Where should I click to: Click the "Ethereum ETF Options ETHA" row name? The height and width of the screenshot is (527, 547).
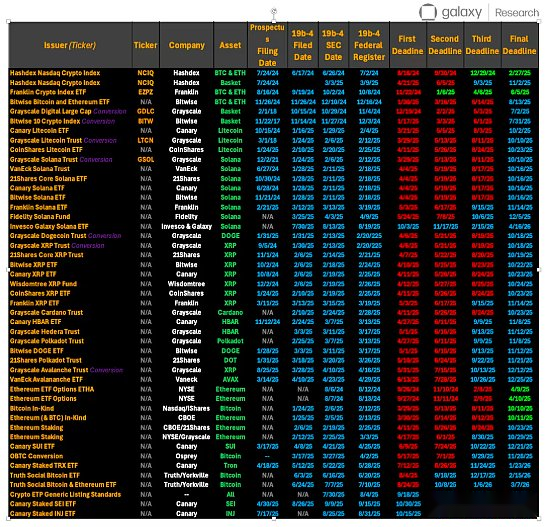tap(52, 389)
